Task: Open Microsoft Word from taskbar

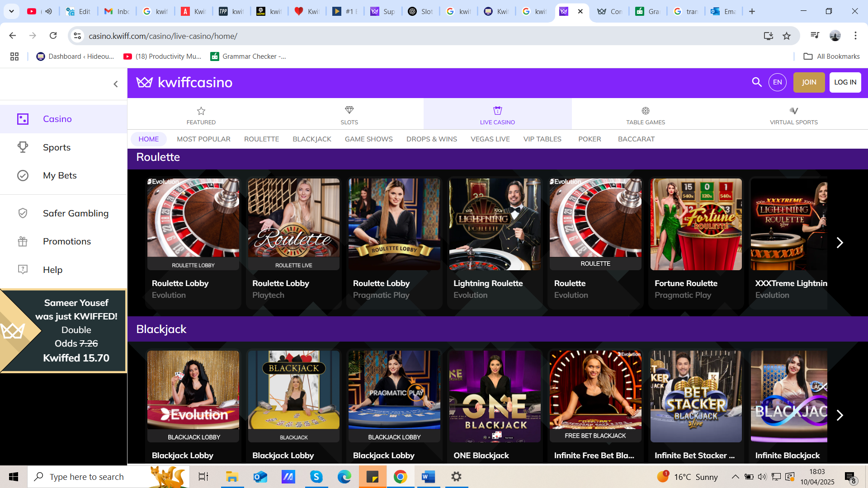Action: coord(428,477)
